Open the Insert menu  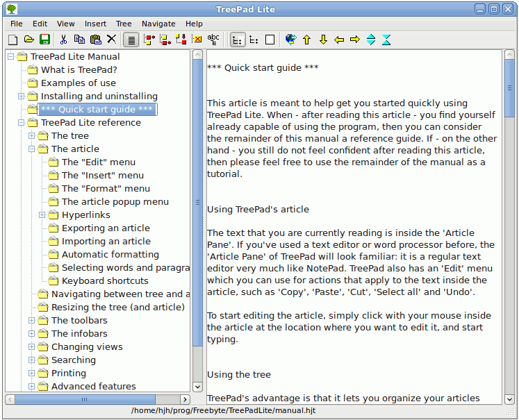point(96,24)
